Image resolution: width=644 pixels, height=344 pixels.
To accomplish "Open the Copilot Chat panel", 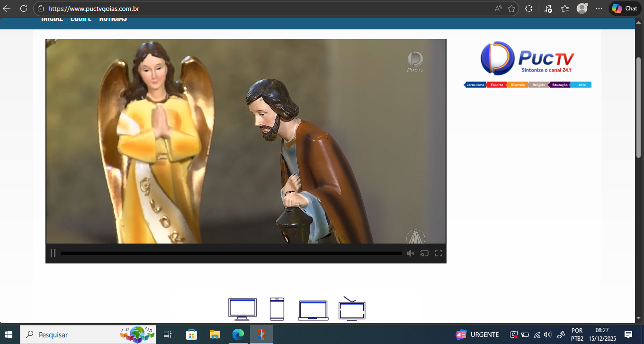I will (x=625, y=9).
